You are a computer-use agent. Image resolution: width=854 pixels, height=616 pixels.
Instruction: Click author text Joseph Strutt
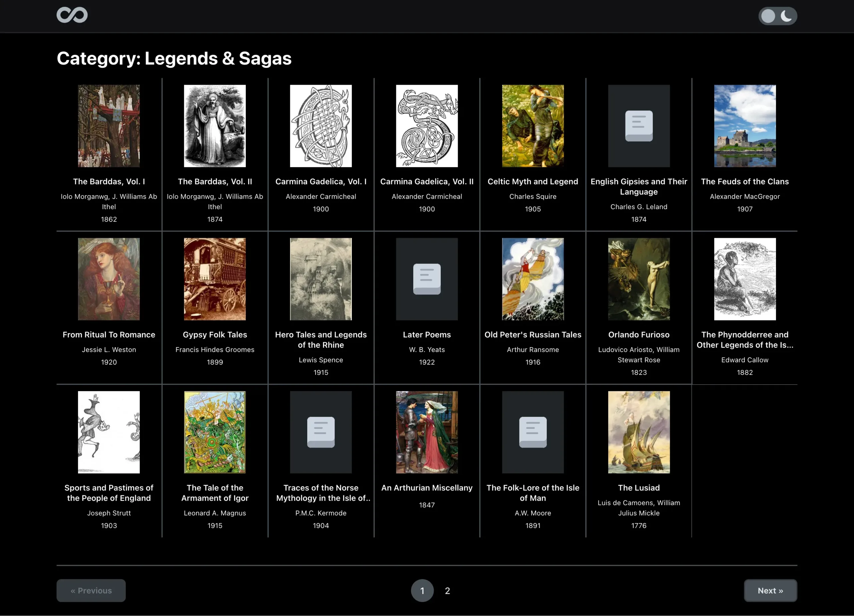[x=109, y=513]
